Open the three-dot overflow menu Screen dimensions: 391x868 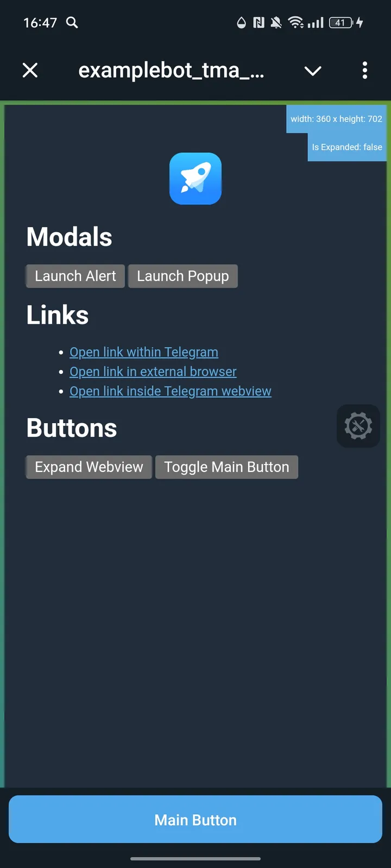(x=365, y=70)
